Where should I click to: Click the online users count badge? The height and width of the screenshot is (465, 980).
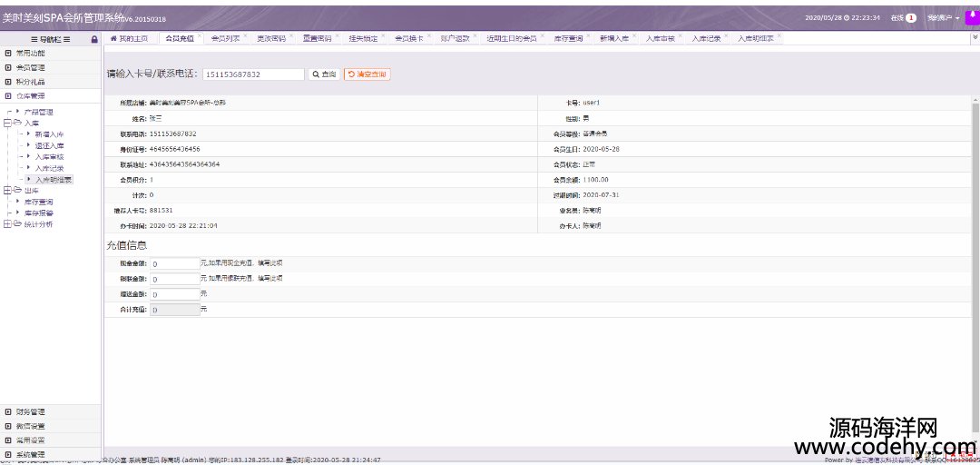click(910, 17)
